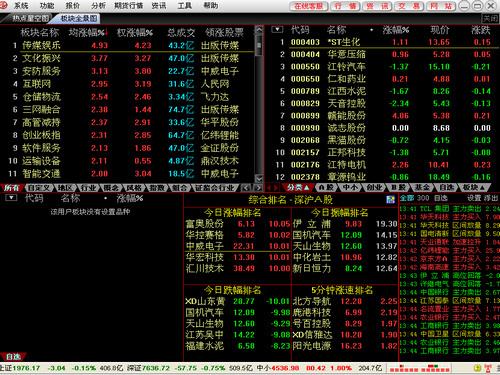The width and height of the screenshot is (500, 375).
Task: Open the 分析 menu
Action: (x=99, y=6)
